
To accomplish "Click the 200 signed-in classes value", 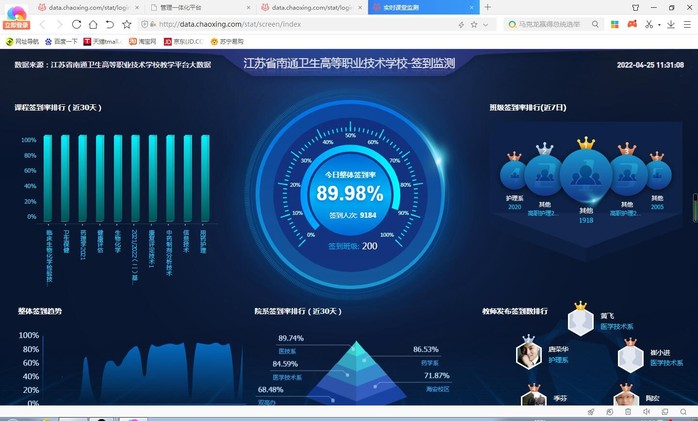I will pyautogui.click(x=369, y=246).
